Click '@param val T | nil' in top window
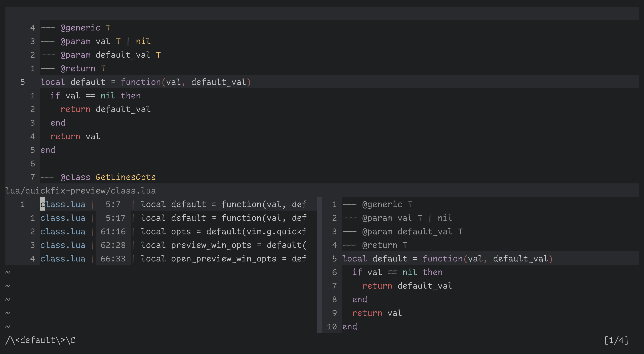The image size is (644, 354). [x=105, y=41]
